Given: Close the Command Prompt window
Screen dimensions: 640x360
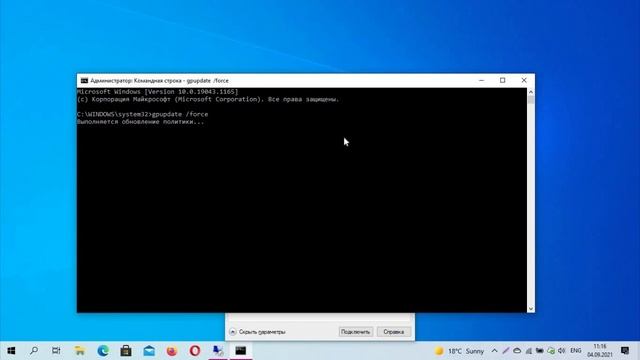Looking at the screenshot, I should (x=524, y=80).
